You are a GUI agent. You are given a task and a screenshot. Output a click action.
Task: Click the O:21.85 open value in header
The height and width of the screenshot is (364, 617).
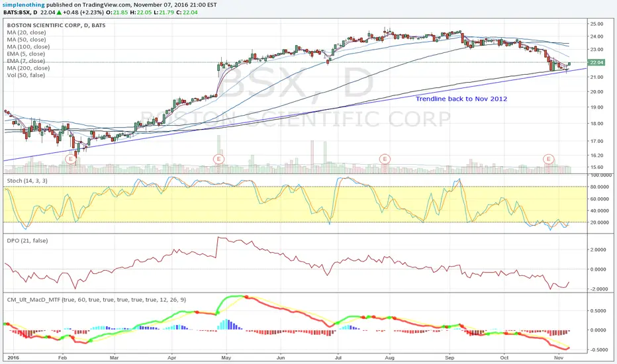(x=117, y=12)
